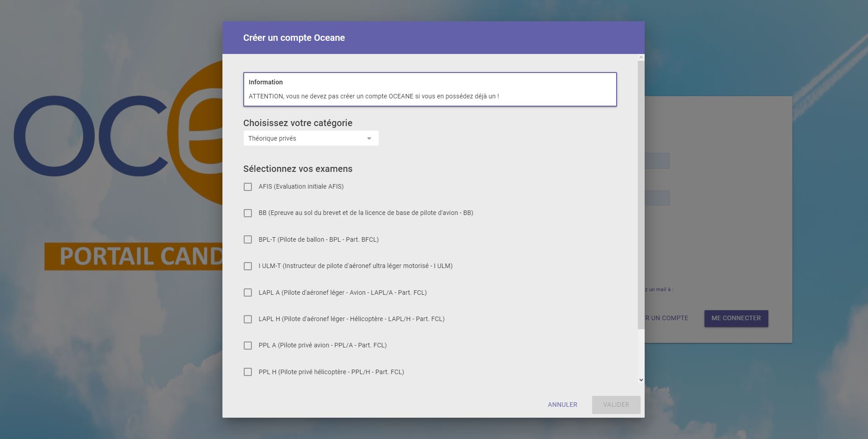
Task: Check the LAPL H hélicoptère checkbox
Action: [248, 319]
